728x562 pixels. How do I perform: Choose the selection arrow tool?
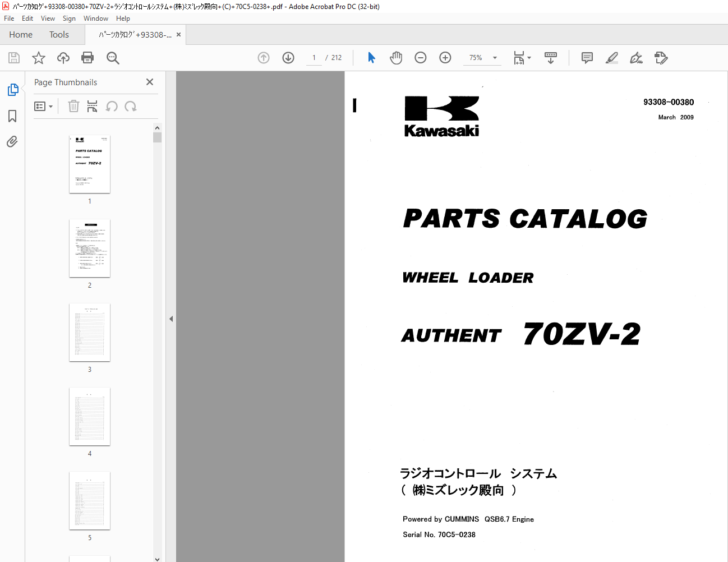pyautogui.click(x=371, y=58)
